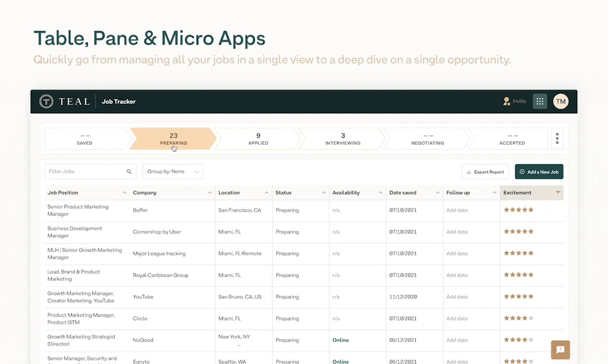
Task: Click the download icon on Export Report
Action: tap(470, 172)
